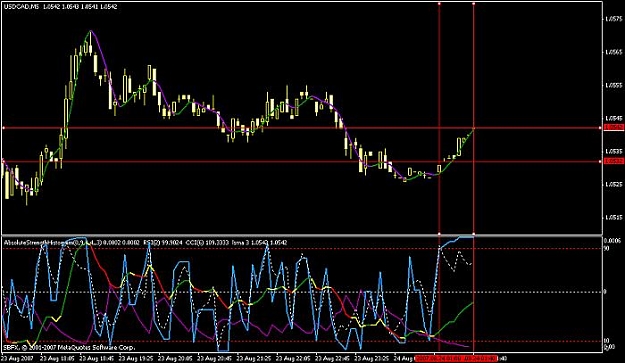Click the 1.0555 price axis label
The image size is (625, 363).
tap(613, 85)
